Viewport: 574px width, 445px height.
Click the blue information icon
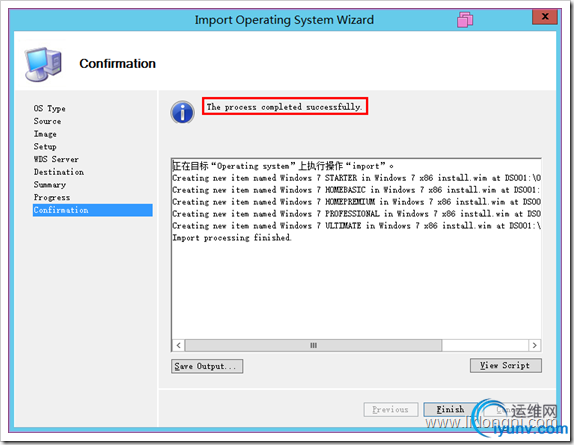[x=182, y=112]
